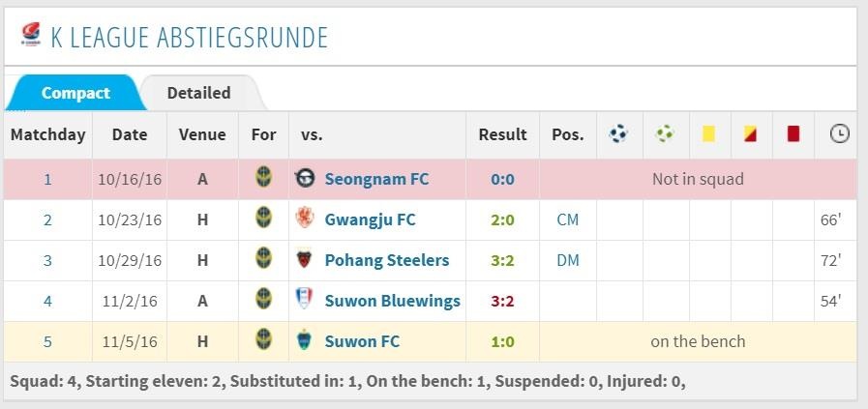Click the Pohang Steelers club crest

point(305,260)
